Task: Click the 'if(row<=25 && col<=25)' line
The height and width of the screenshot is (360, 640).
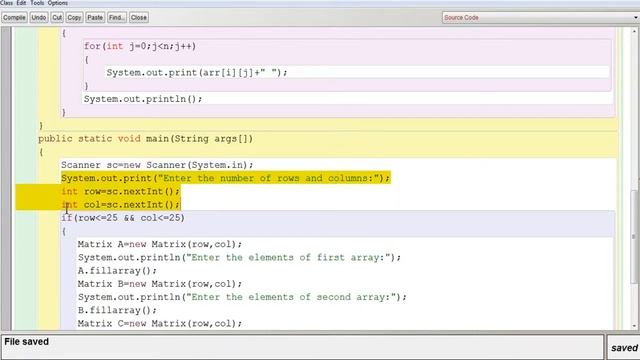Action: tap(123, 218)
